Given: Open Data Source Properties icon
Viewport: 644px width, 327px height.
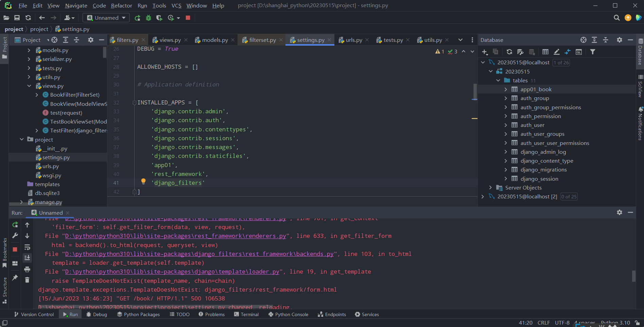Looking at the screenshot, I should tap(520, 52).
